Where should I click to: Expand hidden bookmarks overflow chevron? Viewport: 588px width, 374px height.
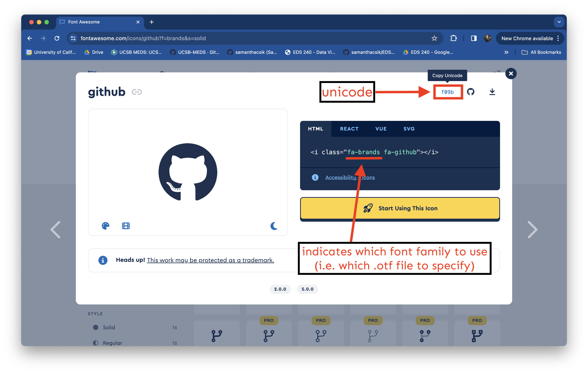pos(506,52)
